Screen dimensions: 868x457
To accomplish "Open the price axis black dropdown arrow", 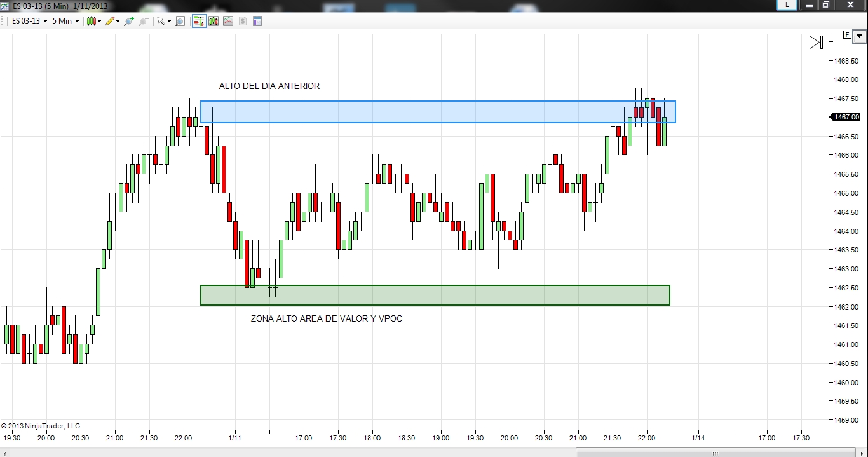I will point(859,36).
